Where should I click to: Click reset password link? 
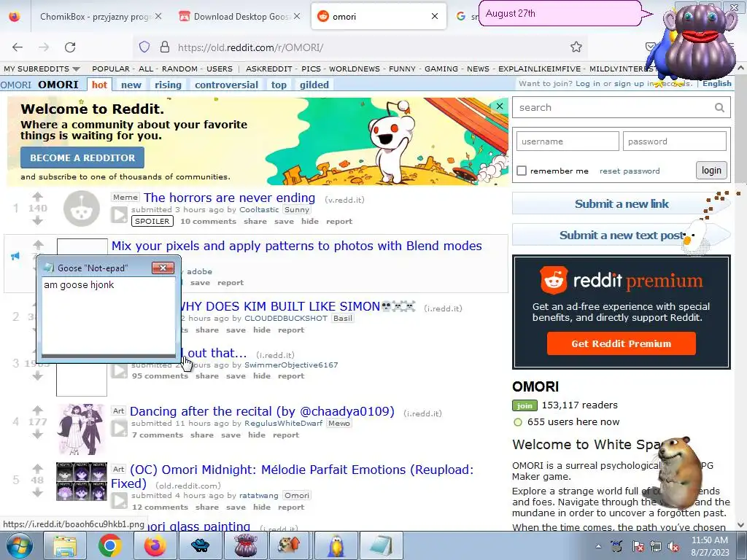[630, 171]
